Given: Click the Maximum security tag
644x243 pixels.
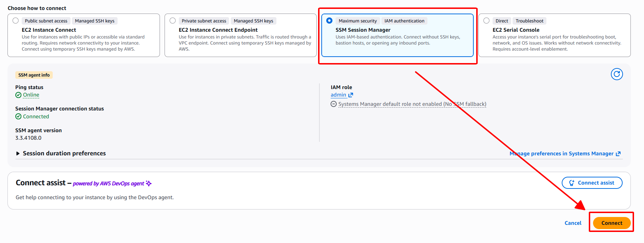Looking at the screenshot, I should click(x=358, y=21).
